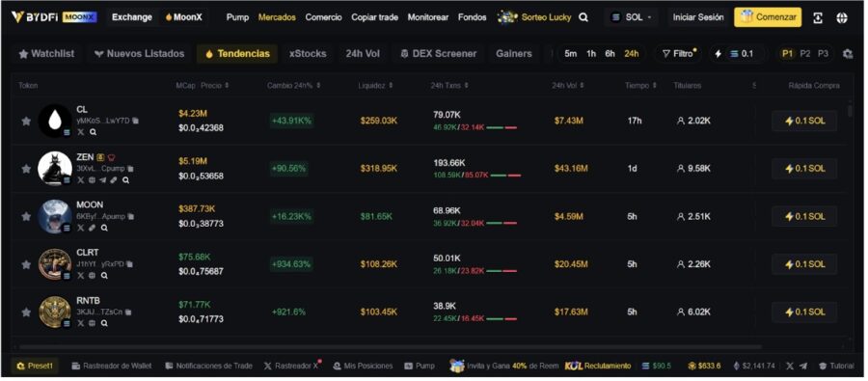This screenshot has width=868, height=381.
Task: Click the horizontal table scrollbar
Action: [391, 347]
